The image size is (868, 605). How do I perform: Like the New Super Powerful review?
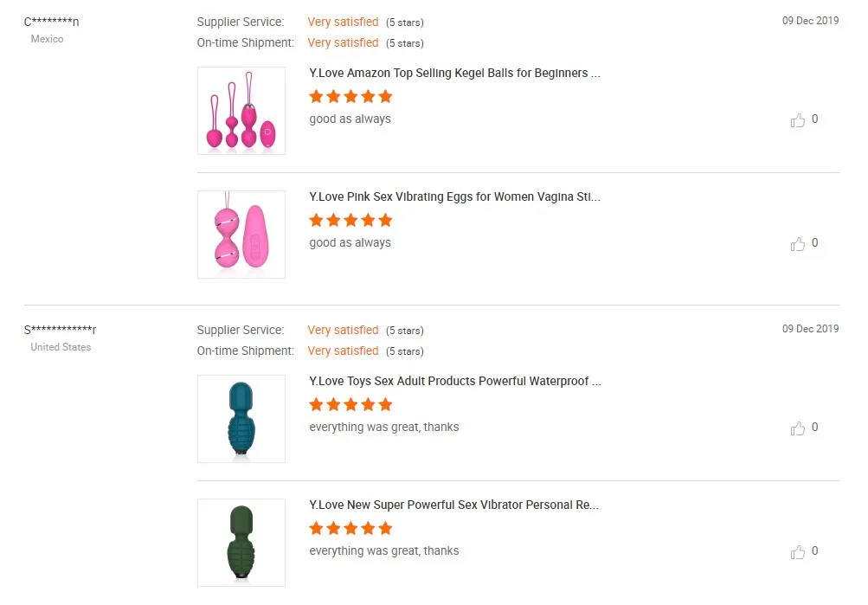798,552
